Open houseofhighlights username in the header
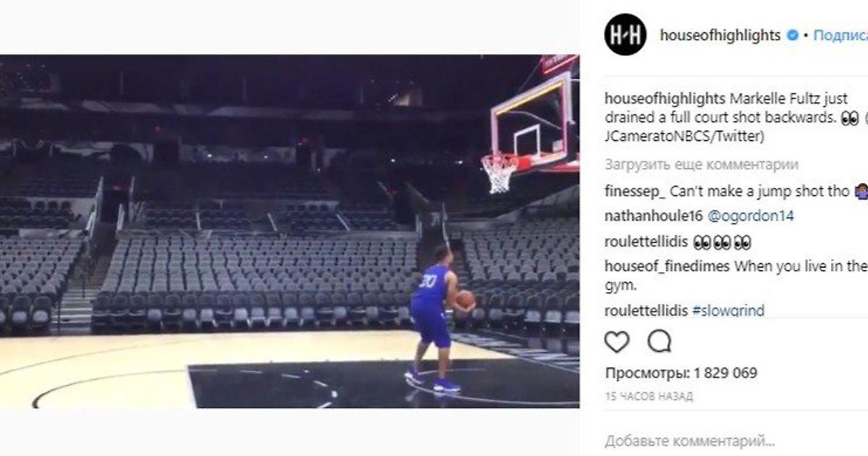 (720, 35)
